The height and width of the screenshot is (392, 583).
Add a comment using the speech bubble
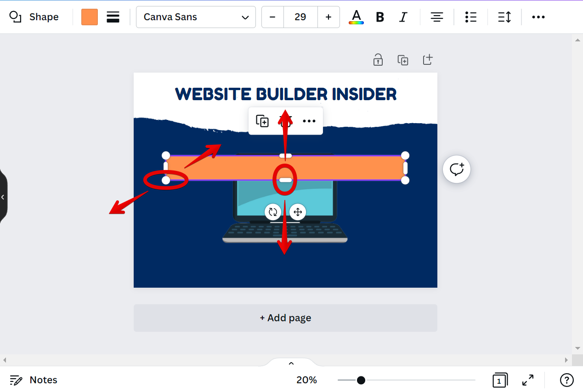coord(457,169)
